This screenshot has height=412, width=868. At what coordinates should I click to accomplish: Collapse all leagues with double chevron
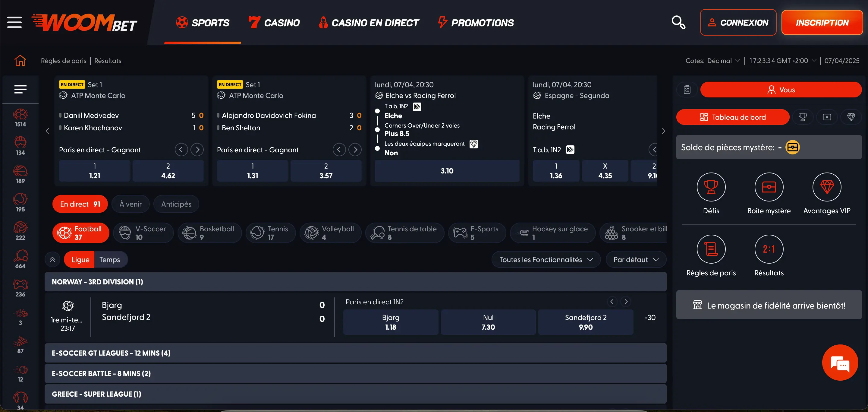(52, 260)
